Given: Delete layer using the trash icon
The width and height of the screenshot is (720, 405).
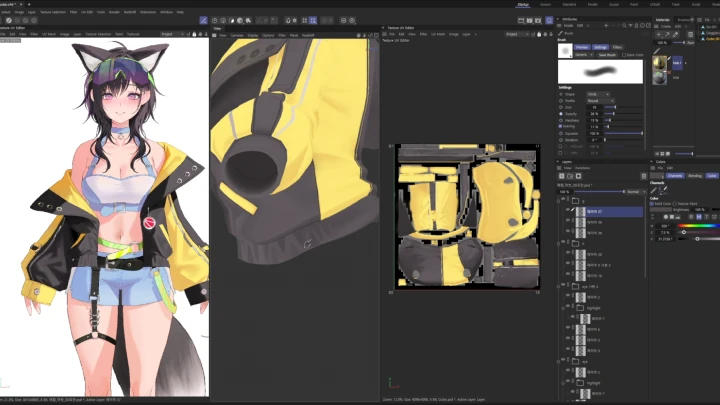Looking at the screenshot, I should (643, 176).
